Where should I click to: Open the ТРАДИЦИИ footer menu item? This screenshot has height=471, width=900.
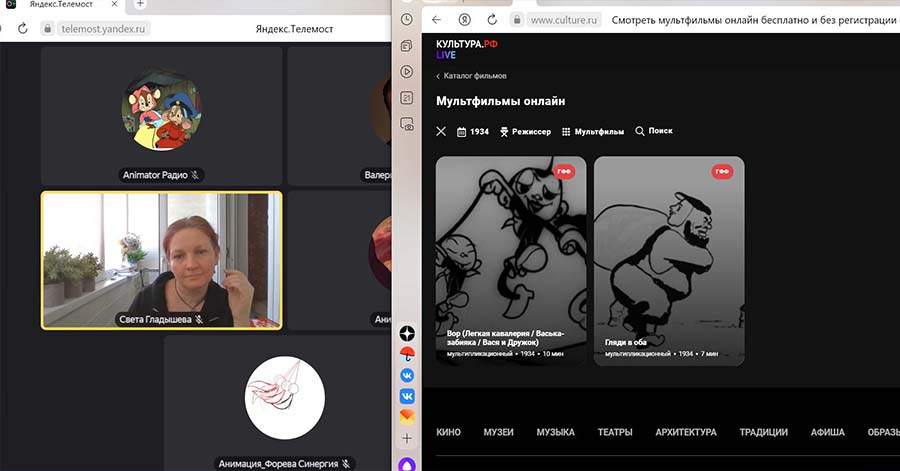coord(763,432)
